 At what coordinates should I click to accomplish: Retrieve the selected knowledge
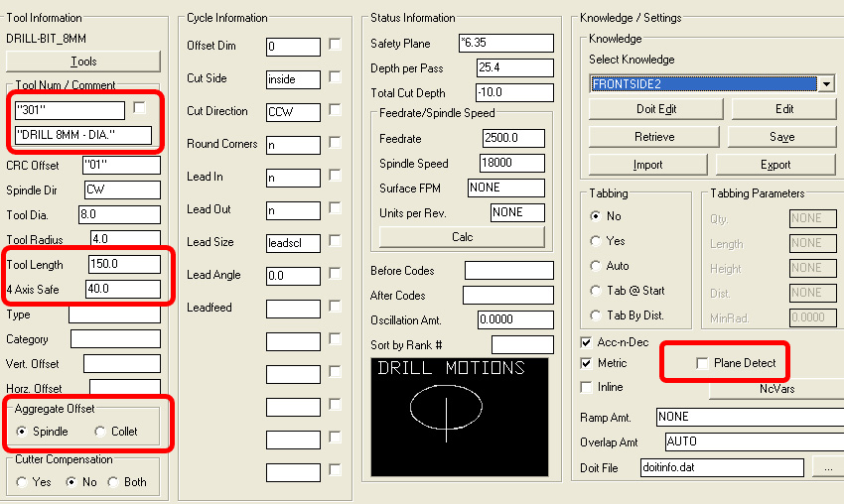click(x=654, y=137)
